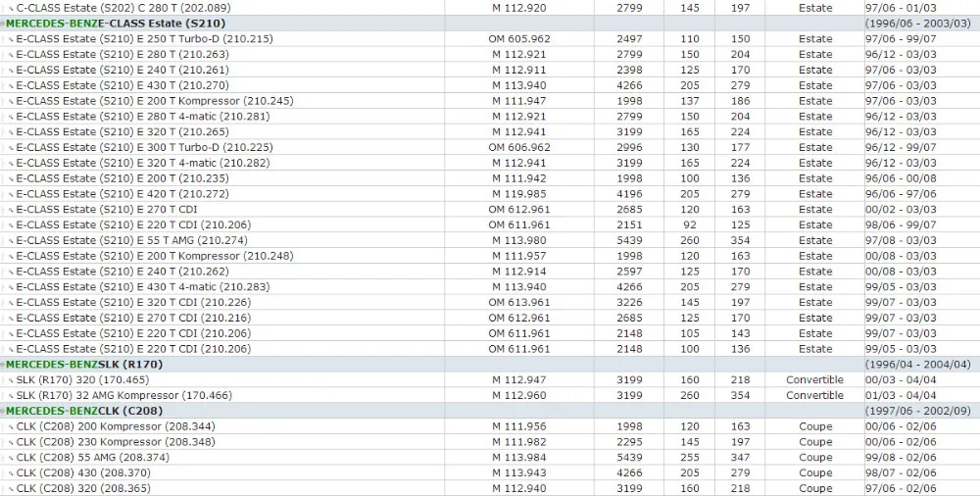Click engine code M 111.982
This screenshot has height=496, width=980.
[x=519, y=442]
